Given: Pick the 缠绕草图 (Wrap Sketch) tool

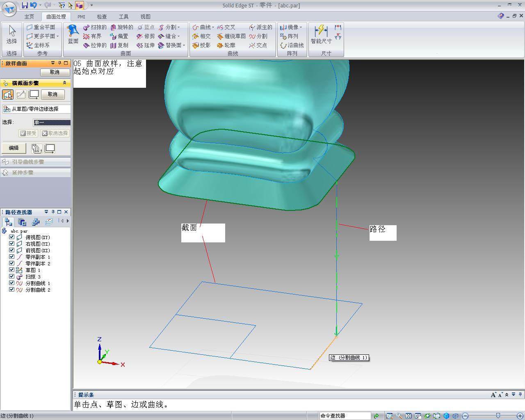Looking at the screenshot, I should (231, 36).
